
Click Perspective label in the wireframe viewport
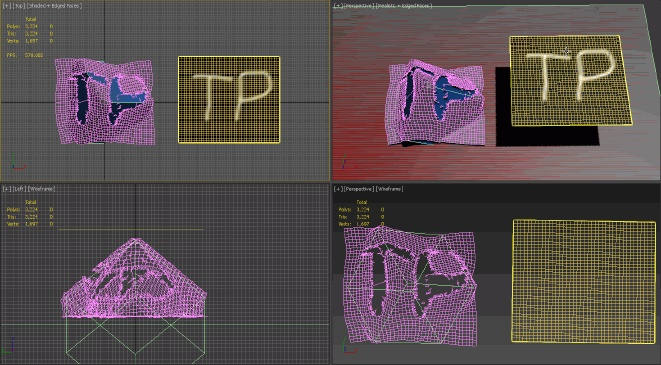pyautogui.click(x=359, y=189)
